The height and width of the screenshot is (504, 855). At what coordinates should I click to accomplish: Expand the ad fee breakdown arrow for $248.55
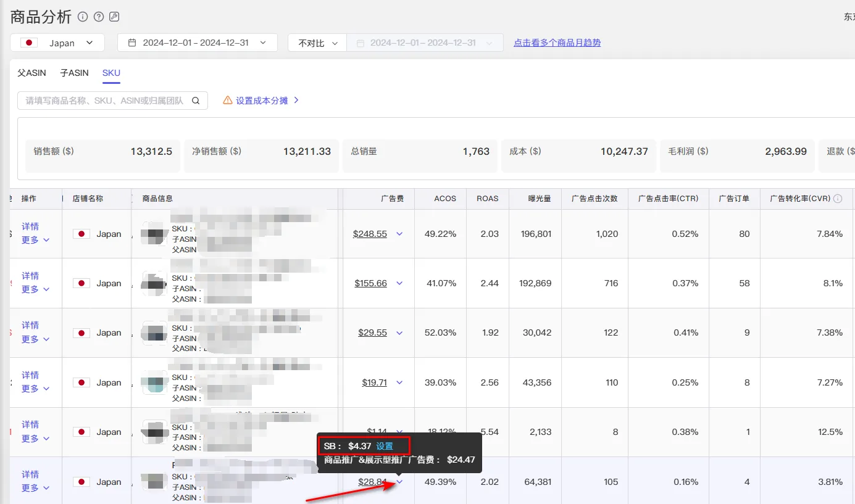[399, 234]
